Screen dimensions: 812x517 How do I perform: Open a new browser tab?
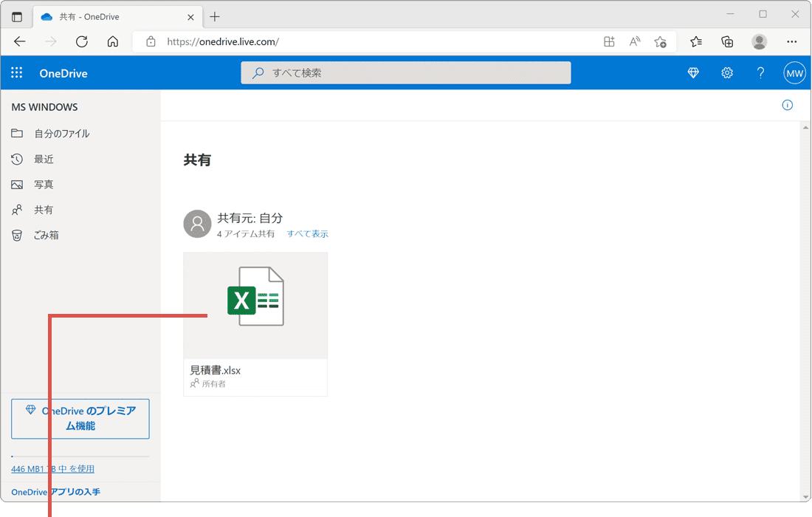215,16
